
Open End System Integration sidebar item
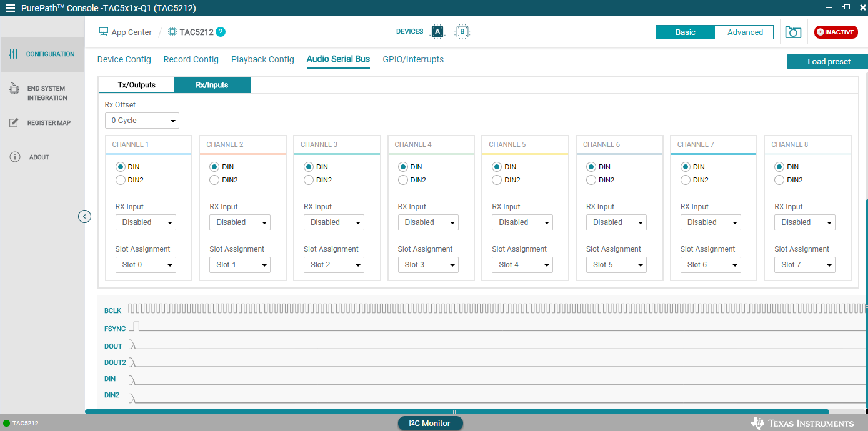(42, 93)
